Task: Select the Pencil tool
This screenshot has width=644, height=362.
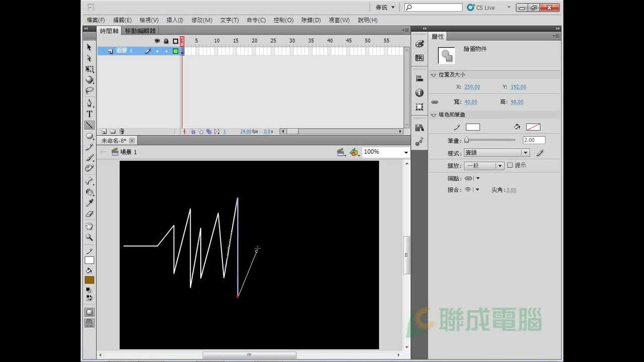Action: (89, 147)
